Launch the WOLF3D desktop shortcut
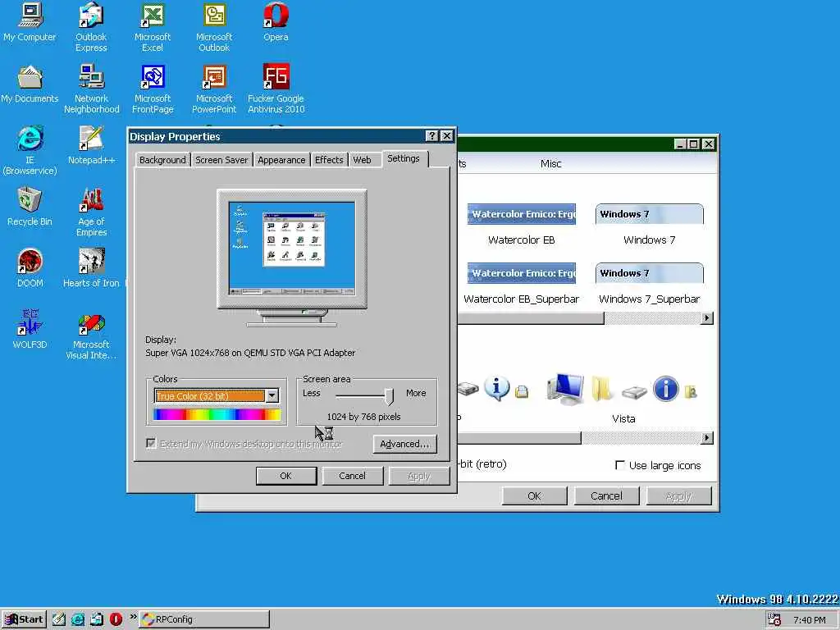 click(x=30, y=330)
